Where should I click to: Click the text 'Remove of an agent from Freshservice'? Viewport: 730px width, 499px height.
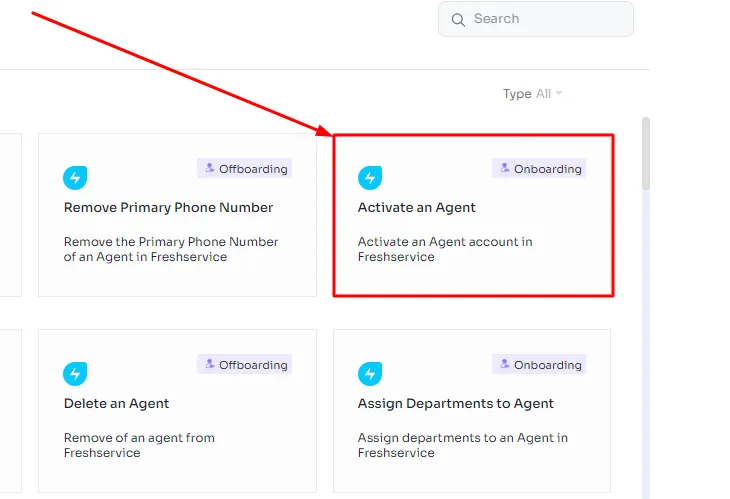point(139,445)
